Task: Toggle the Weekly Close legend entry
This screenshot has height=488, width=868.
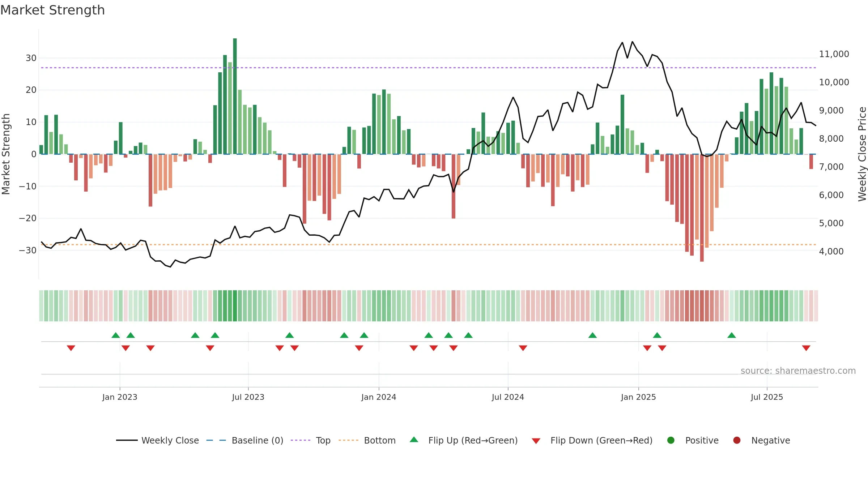Action: [157, 440]
